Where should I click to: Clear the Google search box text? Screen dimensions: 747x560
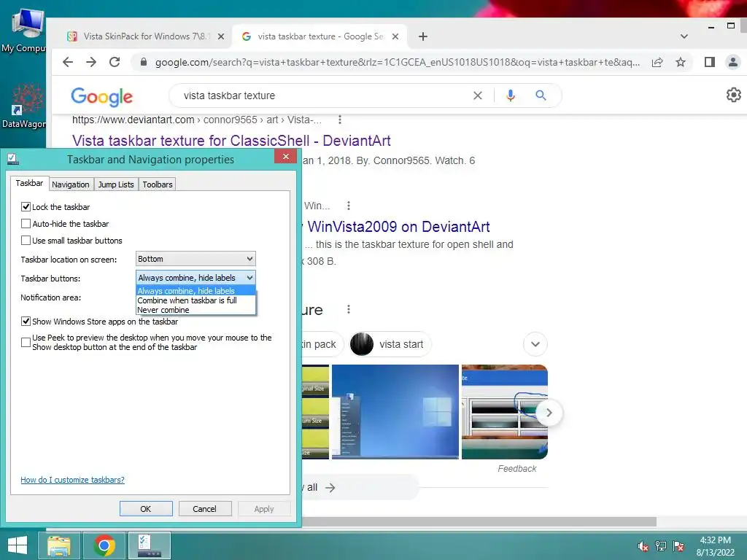477,96
